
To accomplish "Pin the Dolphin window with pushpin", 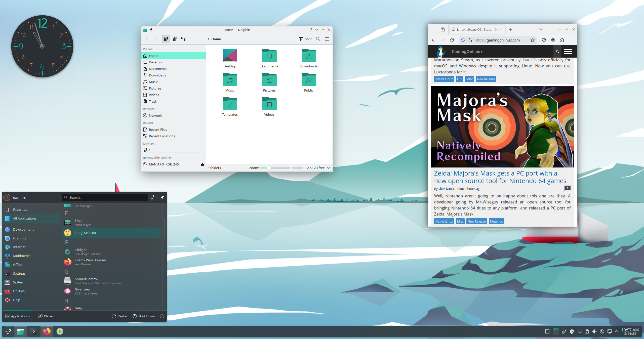I will point(151,30).
